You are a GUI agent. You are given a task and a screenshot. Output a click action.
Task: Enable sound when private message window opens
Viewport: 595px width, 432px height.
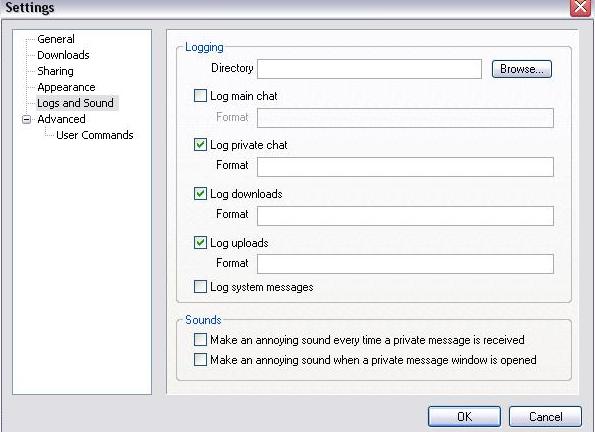(x=200, y=359)
